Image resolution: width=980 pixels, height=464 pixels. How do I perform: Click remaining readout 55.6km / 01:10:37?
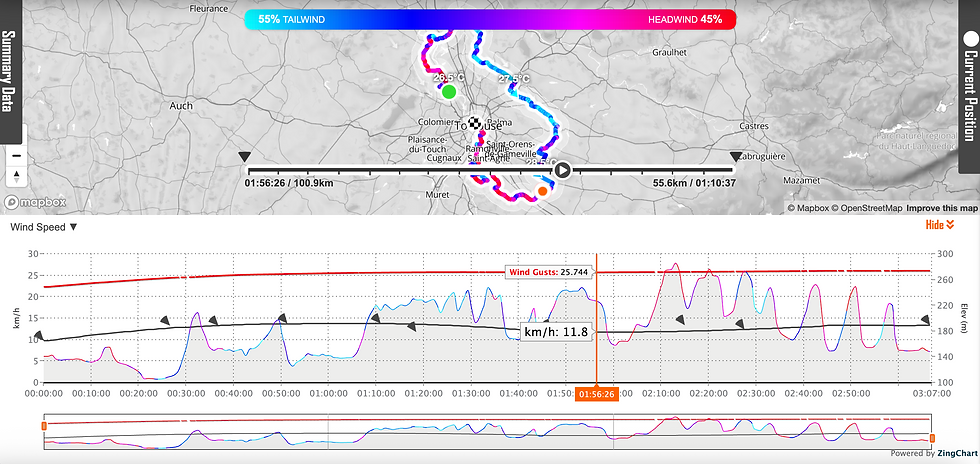[693, 183]
